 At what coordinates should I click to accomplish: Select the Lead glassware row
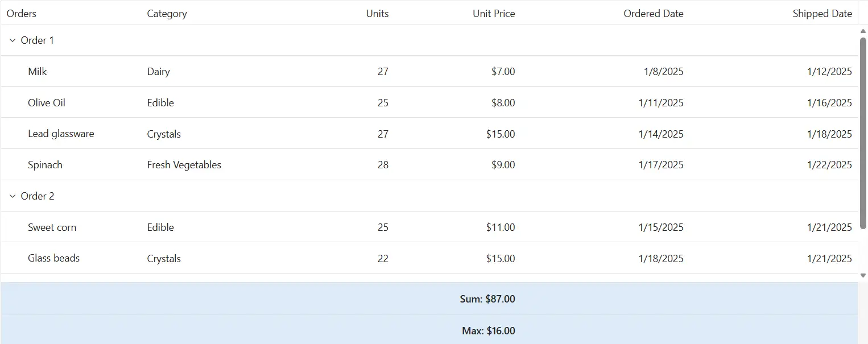click(x=429, y=134)
